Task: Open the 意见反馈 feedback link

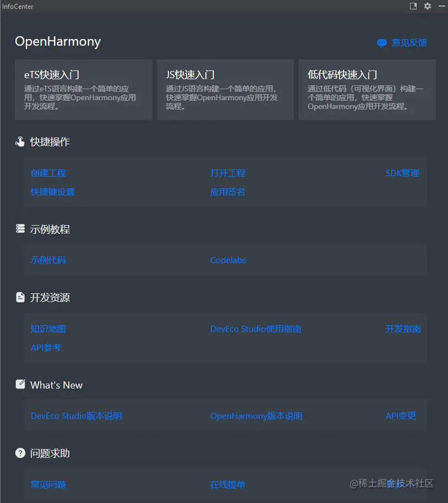Action: coord(409,43)
